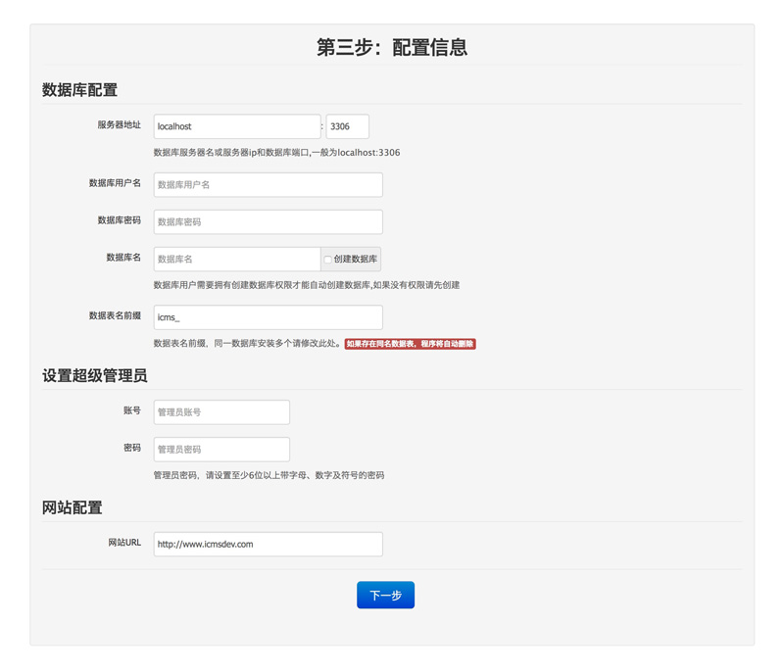This screenshot has height=672, width=784.
Task: Click the red table deletion warning badge
Action: (410, 344)
